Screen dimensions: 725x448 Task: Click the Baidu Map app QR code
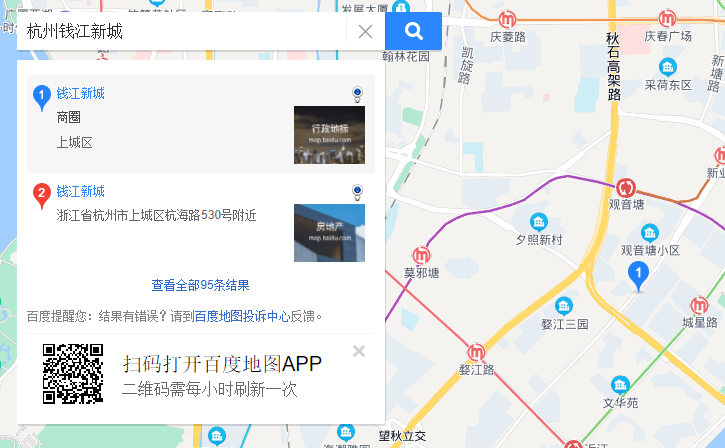73,374
